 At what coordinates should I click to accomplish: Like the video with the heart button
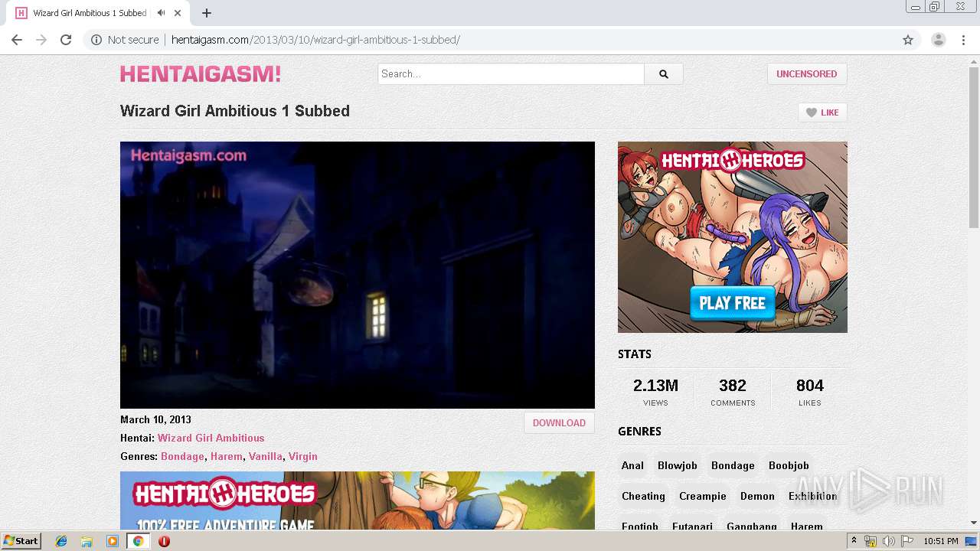coord(822,112)
